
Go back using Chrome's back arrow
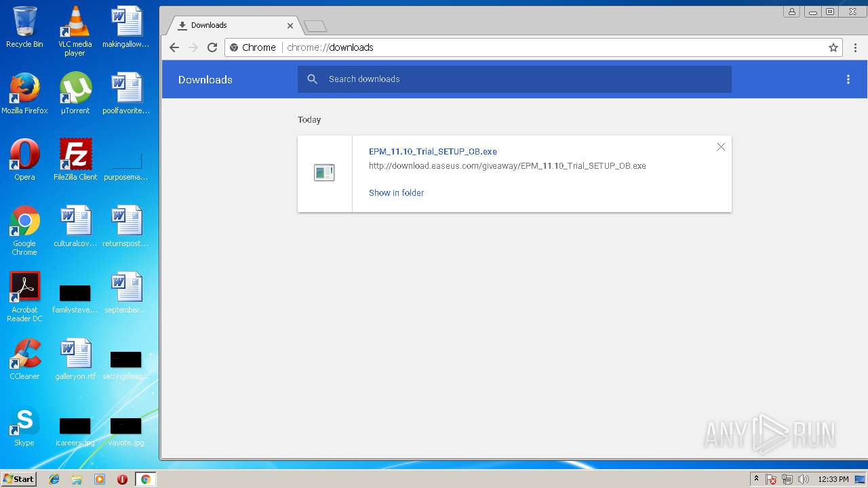point(174,47)
